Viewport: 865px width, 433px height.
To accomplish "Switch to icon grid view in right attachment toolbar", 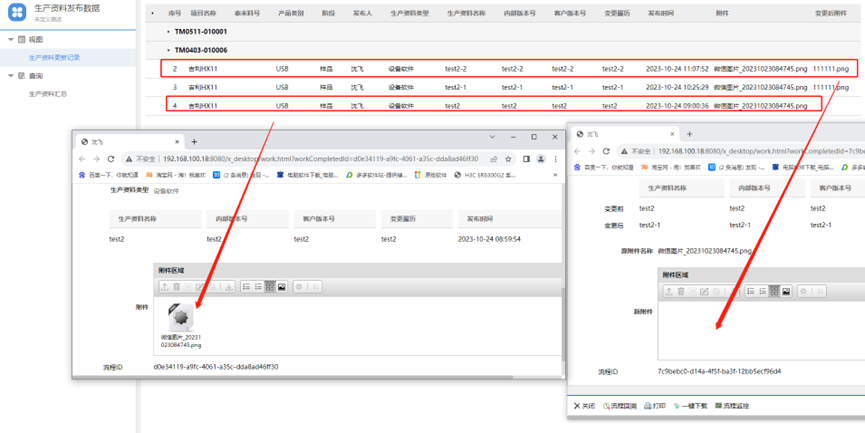I will click(774, 292).
